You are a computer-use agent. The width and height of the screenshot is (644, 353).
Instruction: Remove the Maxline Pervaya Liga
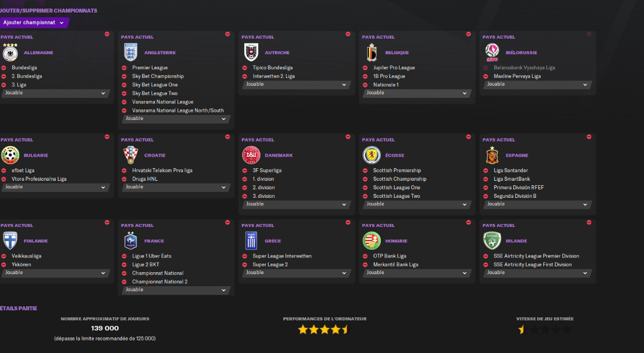[486, 76]
